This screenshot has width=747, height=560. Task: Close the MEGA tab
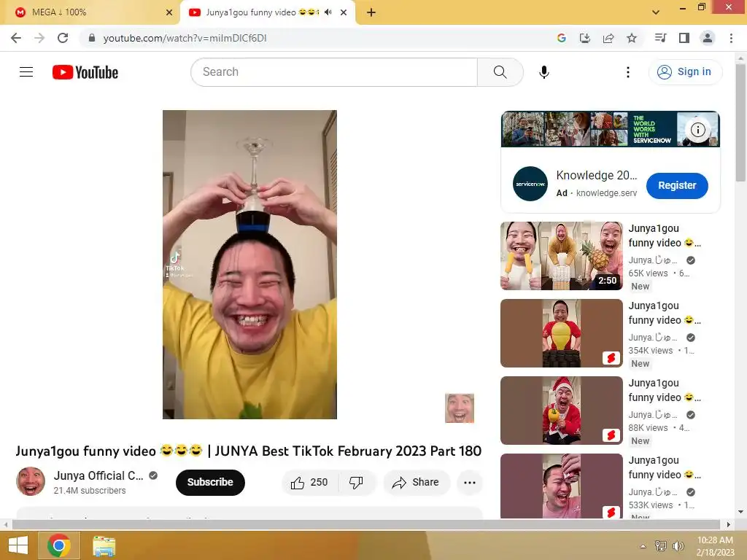pyautogui.click(x=169, y=12)
